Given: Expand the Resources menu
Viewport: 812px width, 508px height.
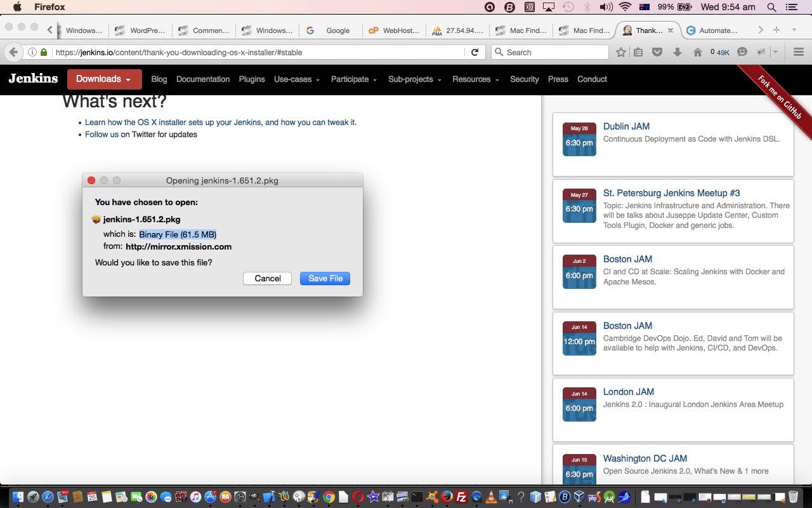Looking at the screenshot, I should coord(475,79).
